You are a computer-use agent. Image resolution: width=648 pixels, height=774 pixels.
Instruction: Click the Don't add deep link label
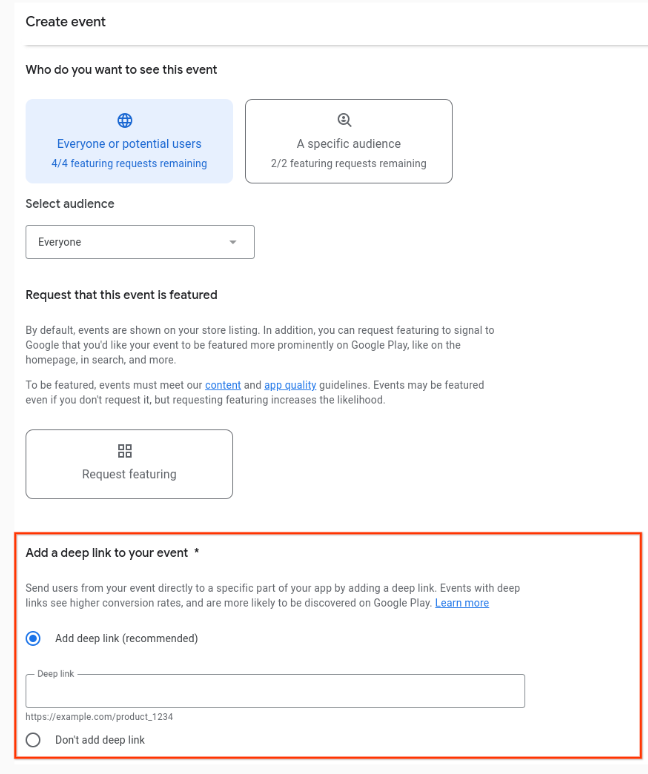100,740
